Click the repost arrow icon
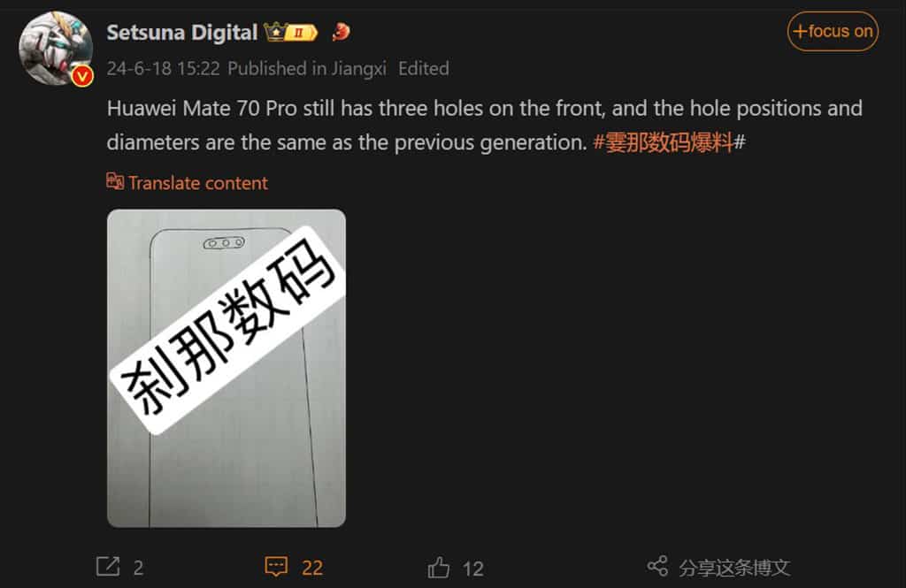This screenshot has width=906, height=588. click(x=108, y=567)
